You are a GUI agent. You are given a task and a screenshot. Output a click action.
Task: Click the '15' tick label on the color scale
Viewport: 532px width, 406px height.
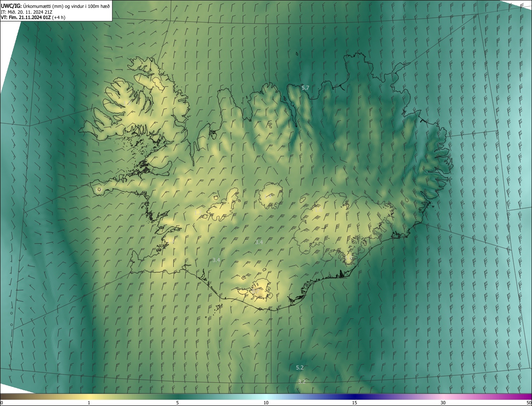(355, 403)
